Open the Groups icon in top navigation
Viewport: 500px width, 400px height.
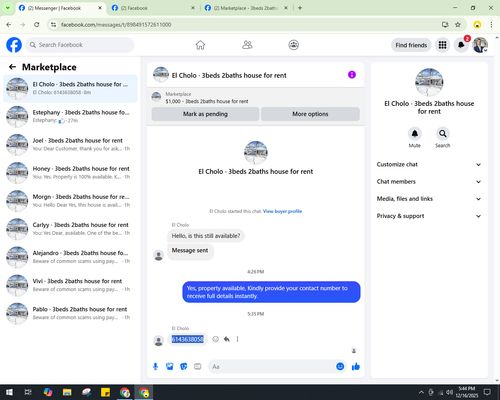(x=293, y=45)
